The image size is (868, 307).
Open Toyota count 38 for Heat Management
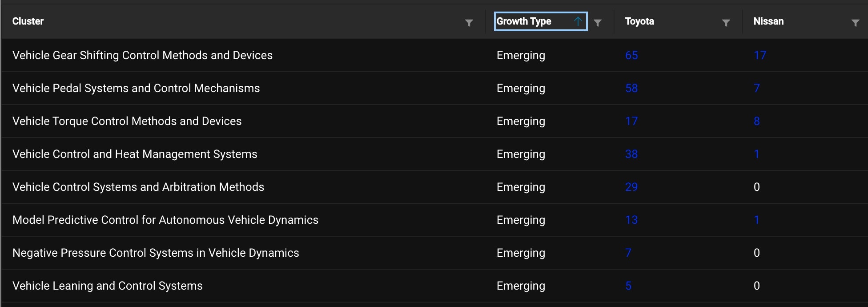[631, 154]
